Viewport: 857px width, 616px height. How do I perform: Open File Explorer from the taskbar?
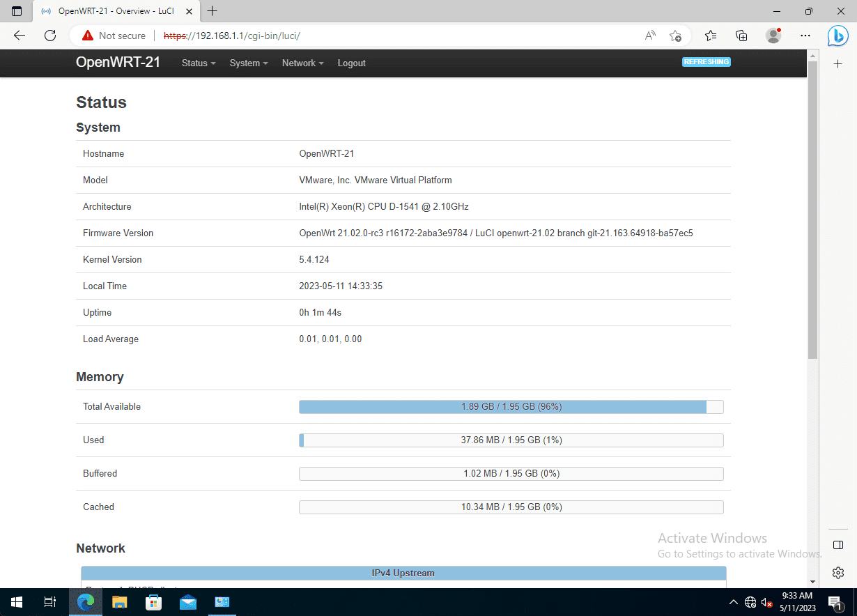pyautogui.click(x=120, y=602)
